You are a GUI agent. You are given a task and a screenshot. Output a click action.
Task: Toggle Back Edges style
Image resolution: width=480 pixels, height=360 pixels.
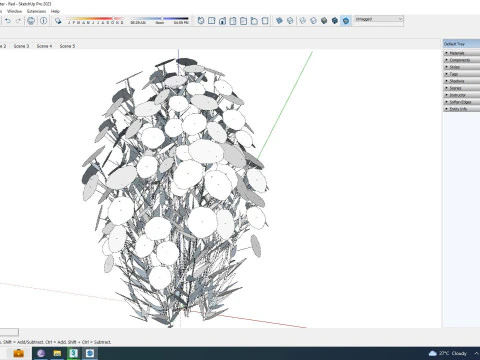click(290, 21)
